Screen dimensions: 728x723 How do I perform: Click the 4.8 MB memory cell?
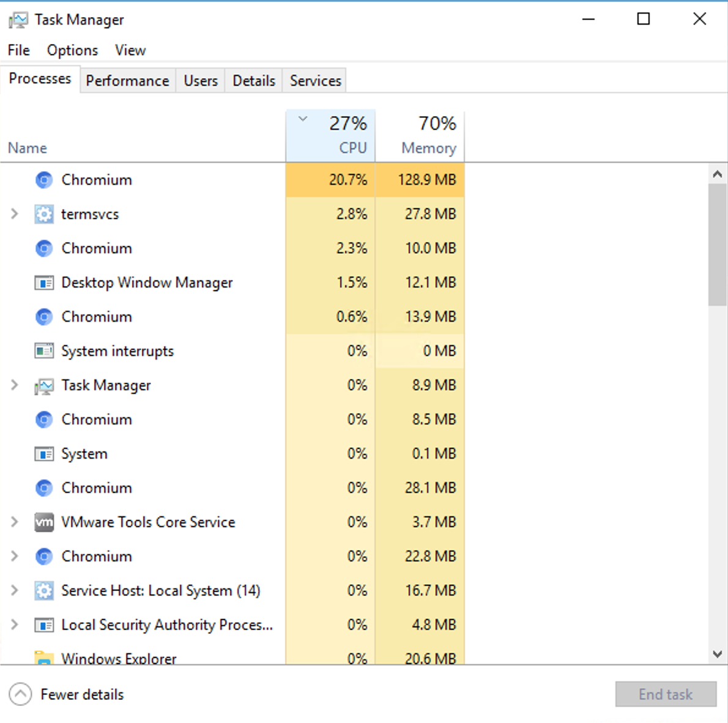click(420, 625)
